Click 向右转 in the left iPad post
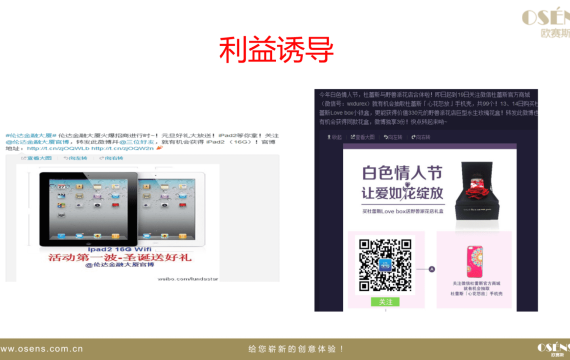This screenshot has height=360, width=570. click(111, 158)
